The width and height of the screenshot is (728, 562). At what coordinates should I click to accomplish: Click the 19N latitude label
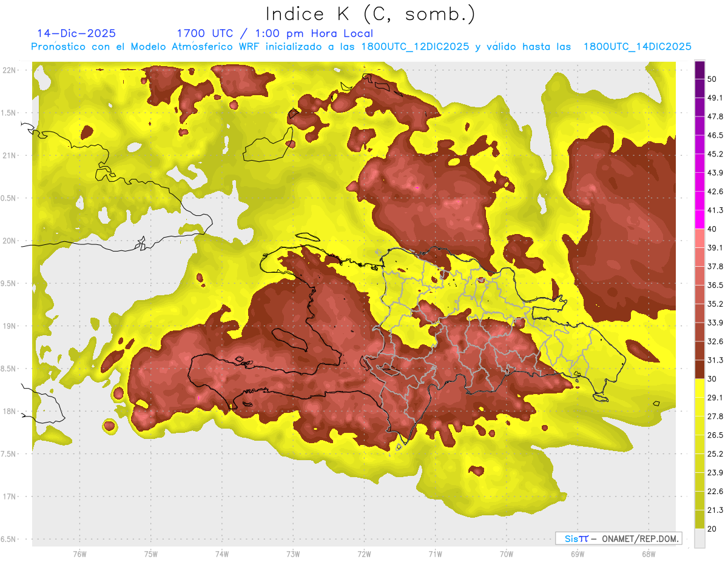[x=10, y=326]
